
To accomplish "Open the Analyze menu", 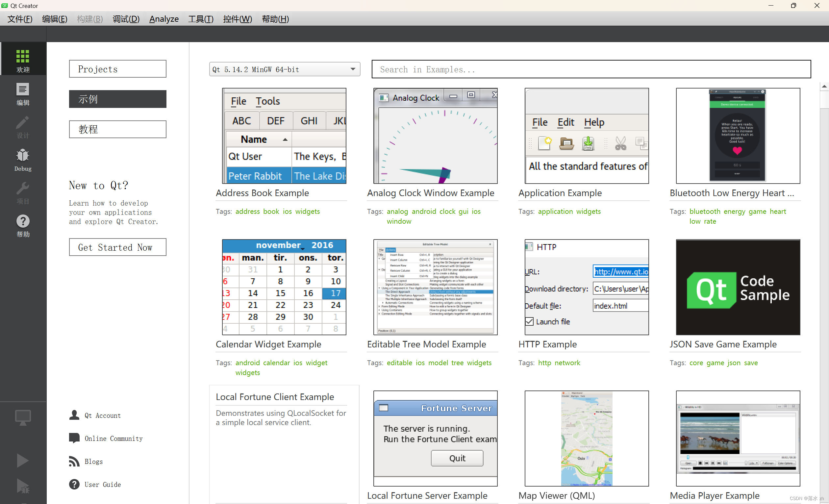I will pos(164,19).
